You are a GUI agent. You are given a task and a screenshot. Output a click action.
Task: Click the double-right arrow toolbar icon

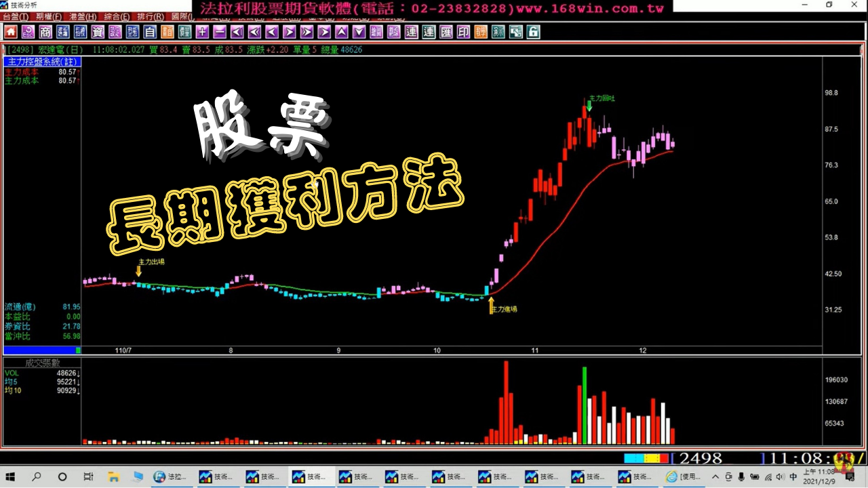pyautogui.click(x=307, y=32)
